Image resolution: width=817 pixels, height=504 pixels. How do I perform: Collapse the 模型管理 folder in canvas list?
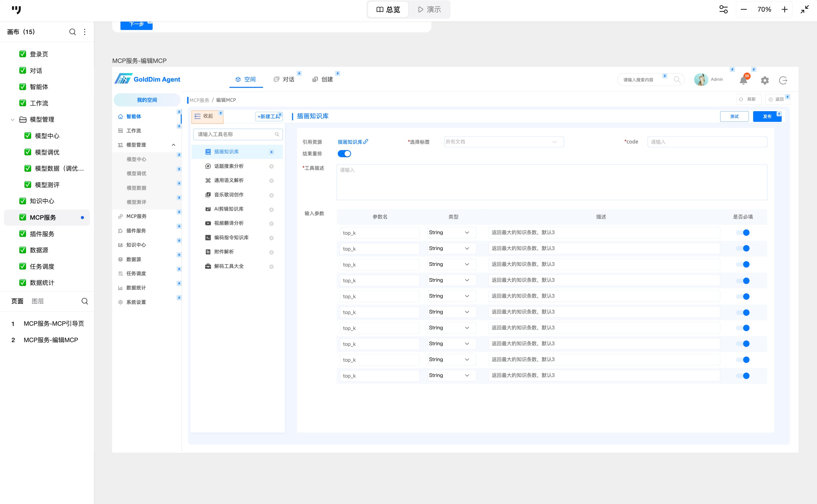[12, 119]
